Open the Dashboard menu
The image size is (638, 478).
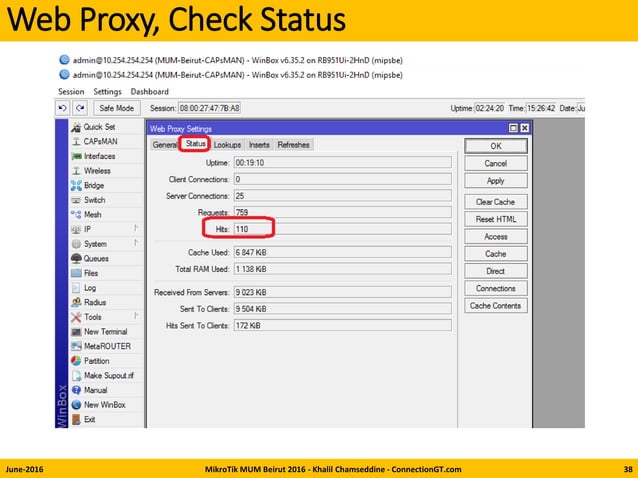point(150,92)
